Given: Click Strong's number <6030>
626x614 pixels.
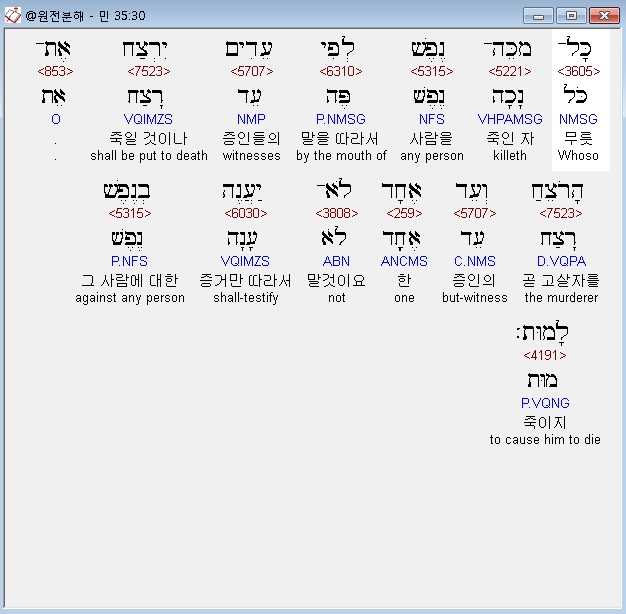Looking at the screenshot, I should [246, 213].
